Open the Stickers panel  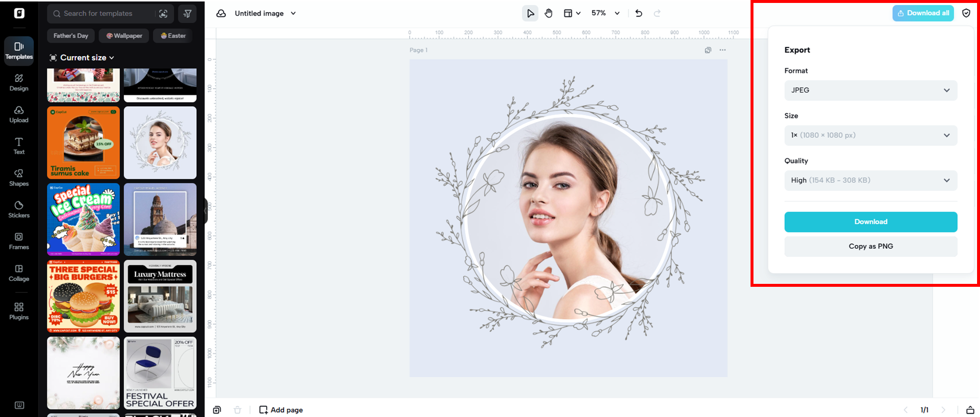pos(19,209)
